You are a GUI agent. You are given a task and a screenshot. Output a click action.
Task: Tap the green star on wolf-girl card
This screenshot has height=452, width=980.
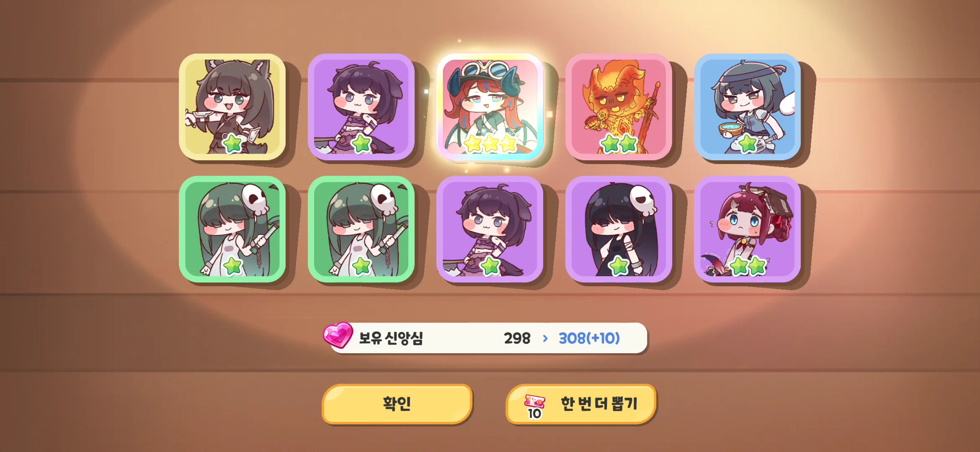point(233,144)
